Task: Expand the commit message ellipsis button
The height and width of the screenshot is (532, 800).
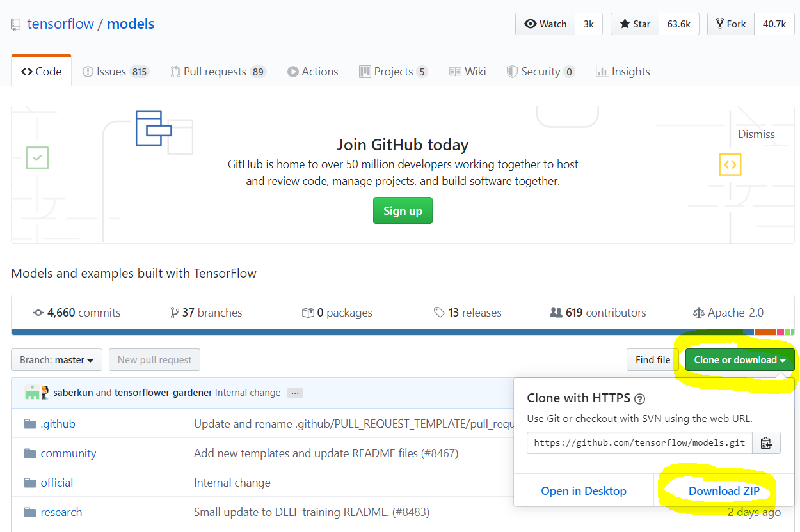Action: click(x=295, y=393)
